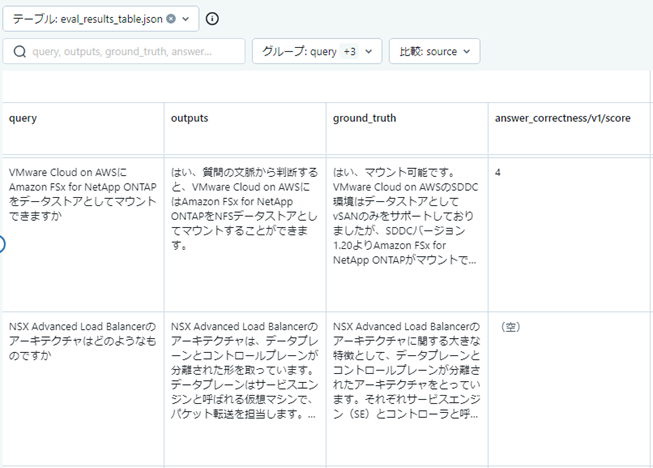Clear the eval_results_table.json table selection

pyautogui.click(x=171, y=19)
